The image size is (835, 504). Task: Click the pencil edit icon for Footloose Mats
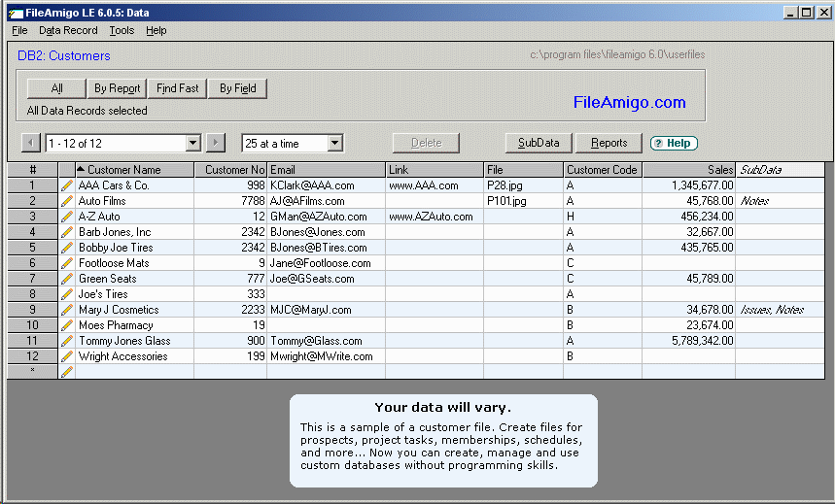point(66,263)
